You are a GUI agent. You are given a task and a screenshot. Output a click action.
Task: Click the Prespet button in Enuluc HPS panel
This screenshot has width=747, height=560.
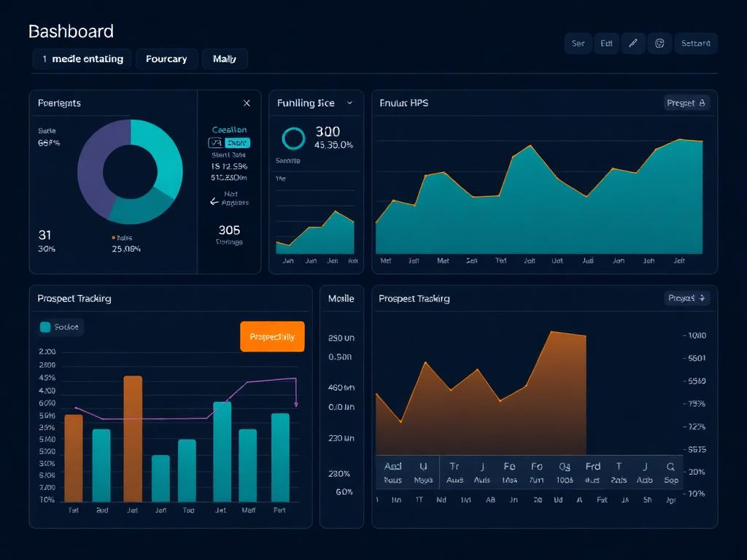[x=686, y=103]
